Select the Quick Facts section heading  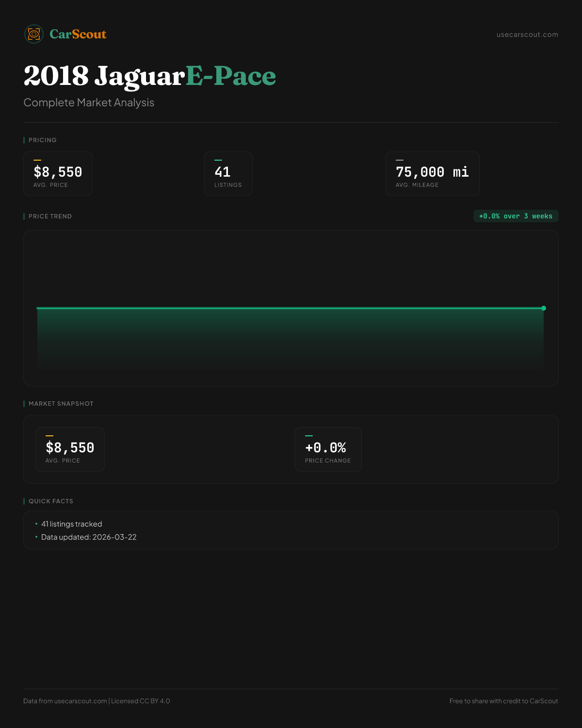pos(51,501)
